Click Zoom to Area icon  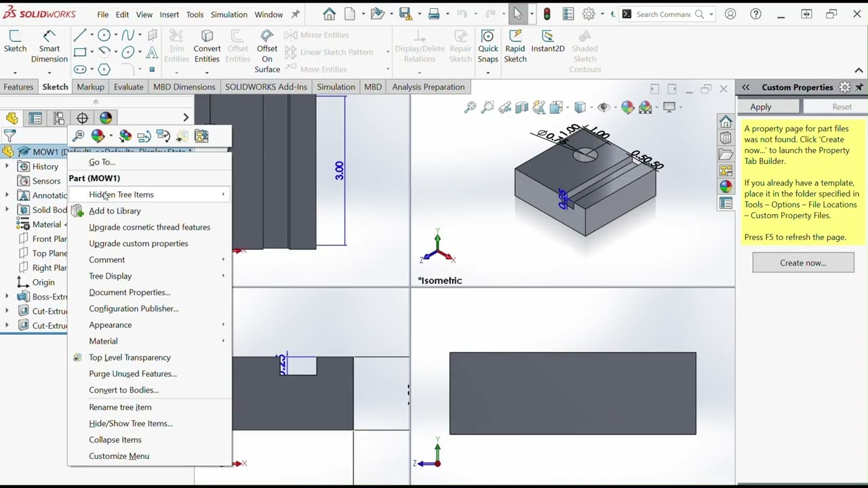coord(488,107)
